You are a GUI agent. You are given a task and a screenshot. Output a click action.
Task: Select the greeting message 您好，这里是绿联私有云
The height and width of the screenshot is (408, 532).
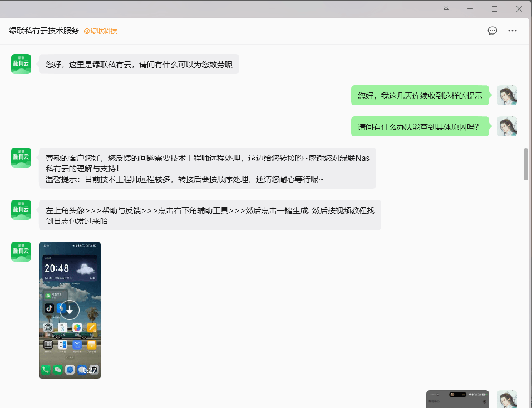(x=139, y=64)
